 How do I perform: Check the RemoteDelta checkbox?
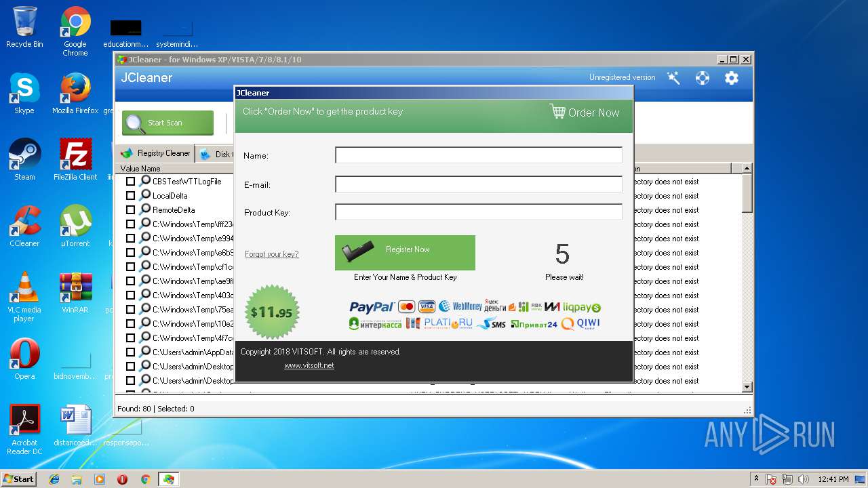tap(130, 210)
